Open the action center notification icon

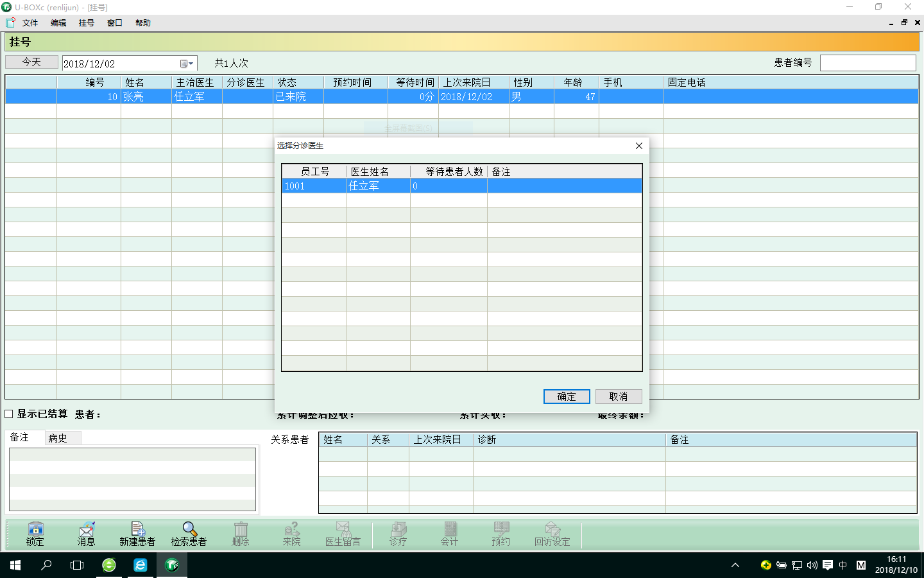click(828, 565)
